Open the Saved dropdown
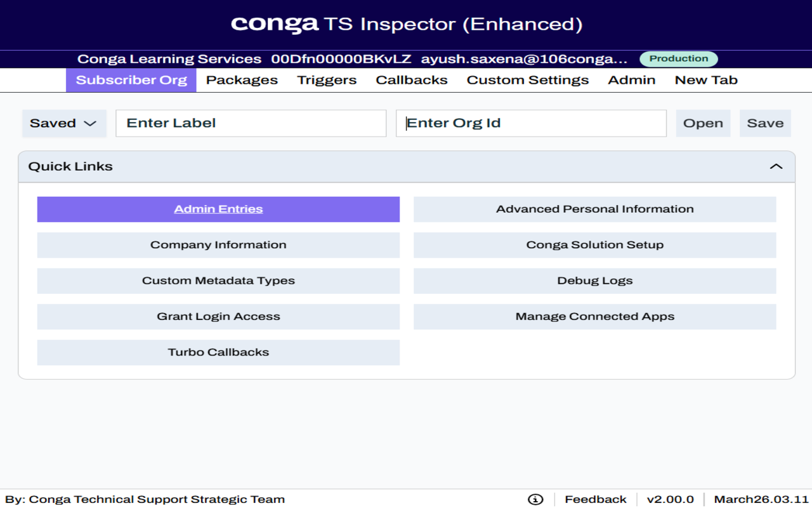This screenshot has width=812, height=508. (x=64, y=123)
